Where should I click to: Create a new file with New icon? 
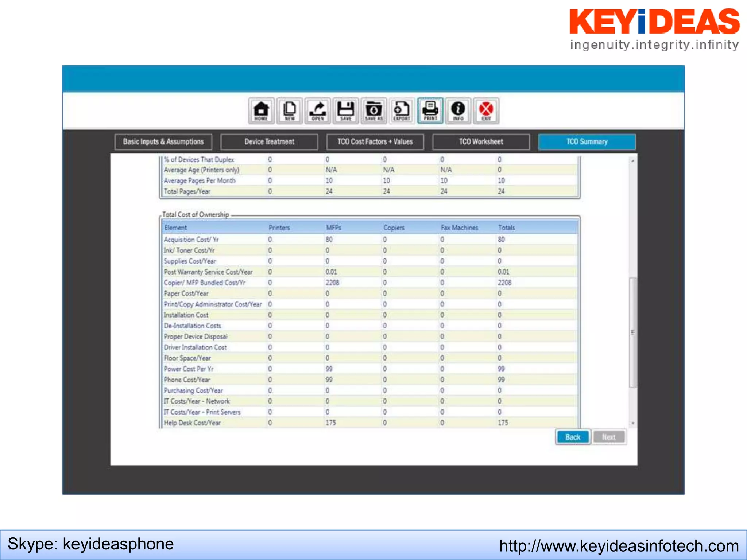[x=290, y=110]
